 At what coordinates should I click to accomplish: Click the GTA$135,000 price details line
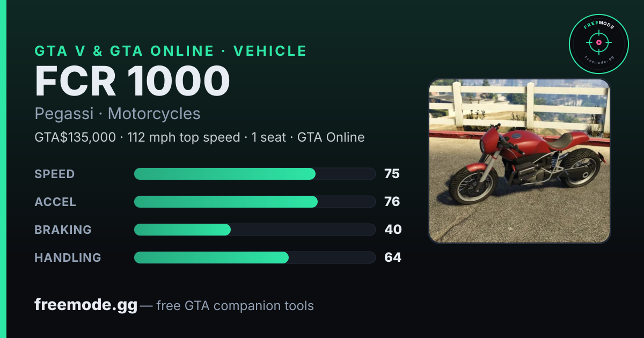point(200,137)
